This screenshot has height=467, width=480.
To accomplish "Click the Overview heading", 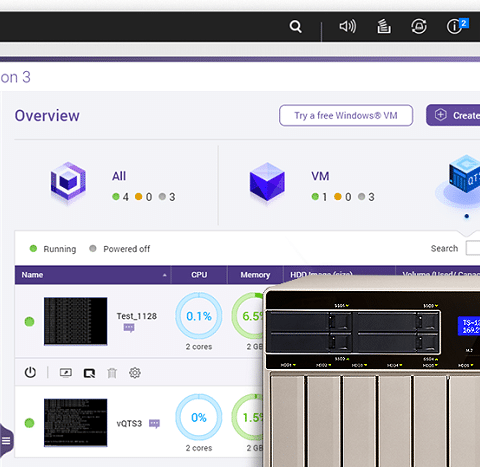I will [x=47, y=116].
